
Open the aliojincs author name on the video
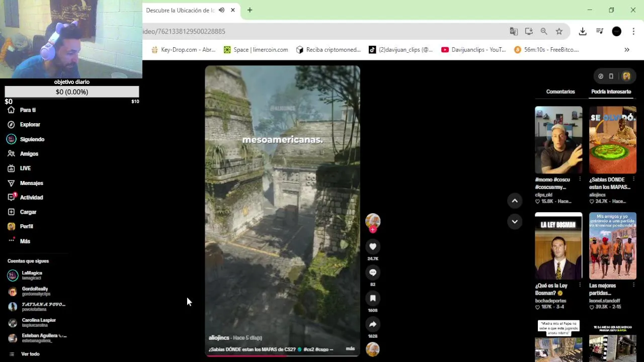point(219,338)
